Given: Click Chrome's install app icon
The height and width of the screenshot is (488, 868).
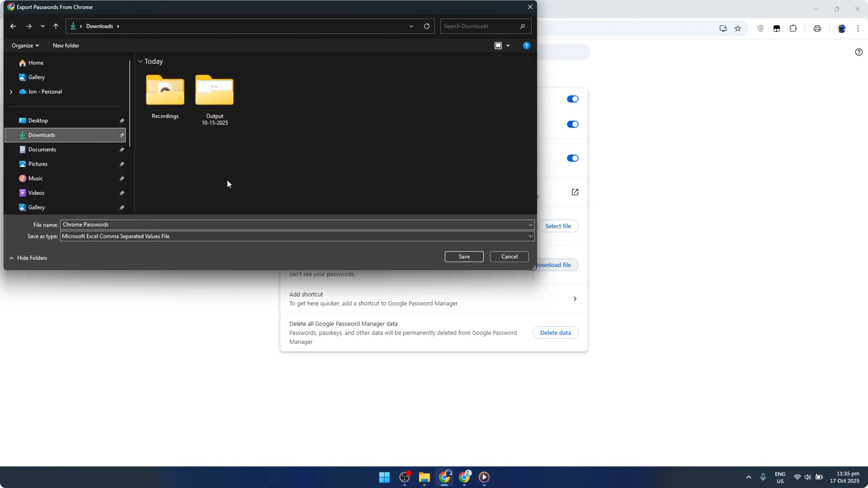Looking at the screenshot, I should tap(723, 29).
